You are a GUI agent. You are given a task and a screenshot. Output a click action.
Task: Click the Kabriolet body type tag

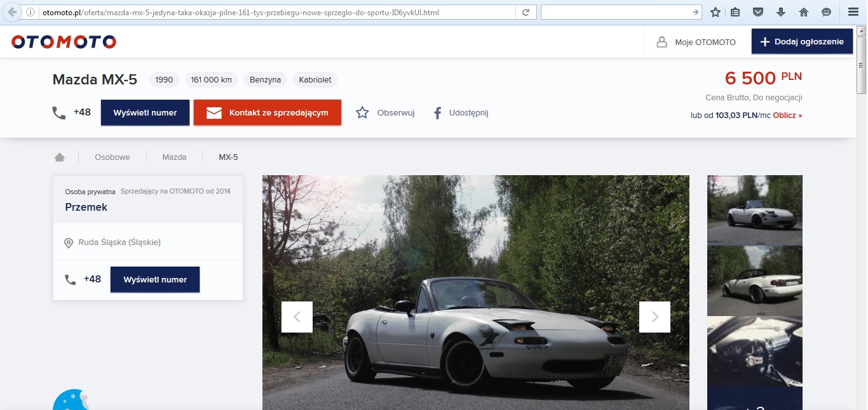[x=315, y=80]
